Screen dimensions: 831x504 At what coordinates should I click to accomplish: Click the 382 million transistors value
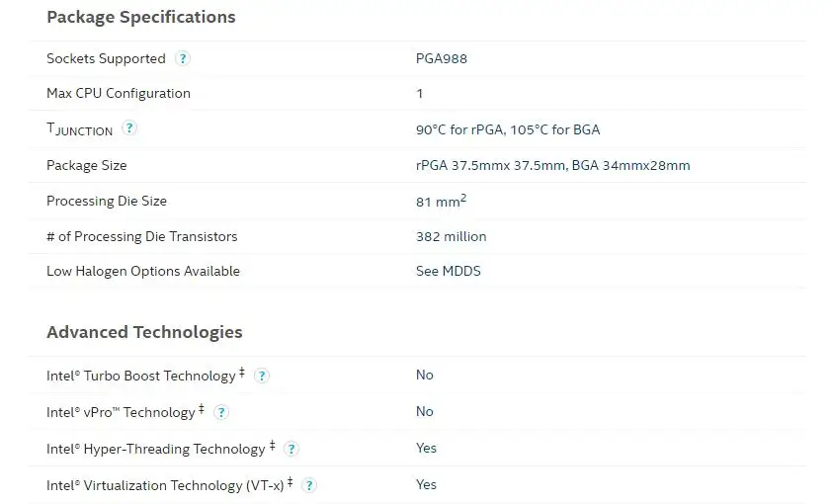pos(452,236)
